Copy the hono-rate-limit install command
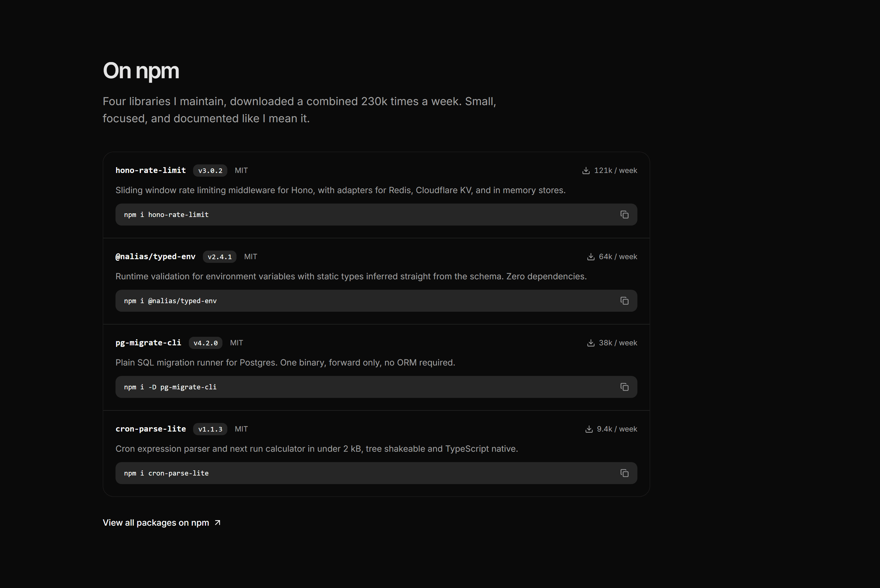This screenshot has width=880, height=588. [x=624, y=215]
